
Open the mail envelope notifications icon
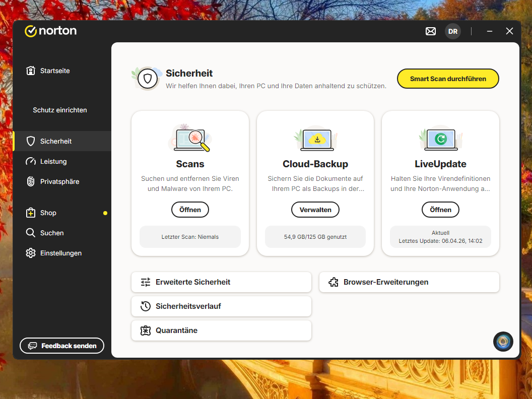pos(430,31)
